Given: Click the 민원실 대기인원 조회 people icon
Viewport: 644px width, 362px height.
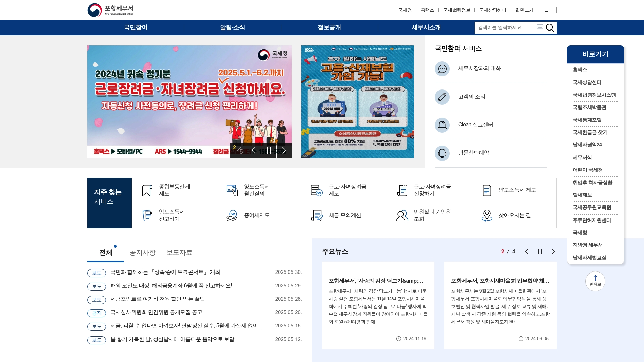Looking at the screenshot, I should pos(402,216).
